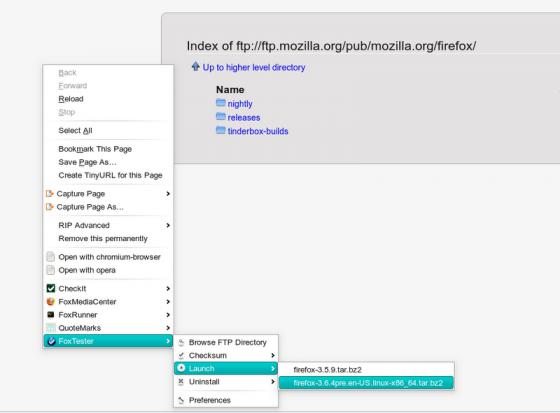Click the up arrow directory icon

point(195,66)
